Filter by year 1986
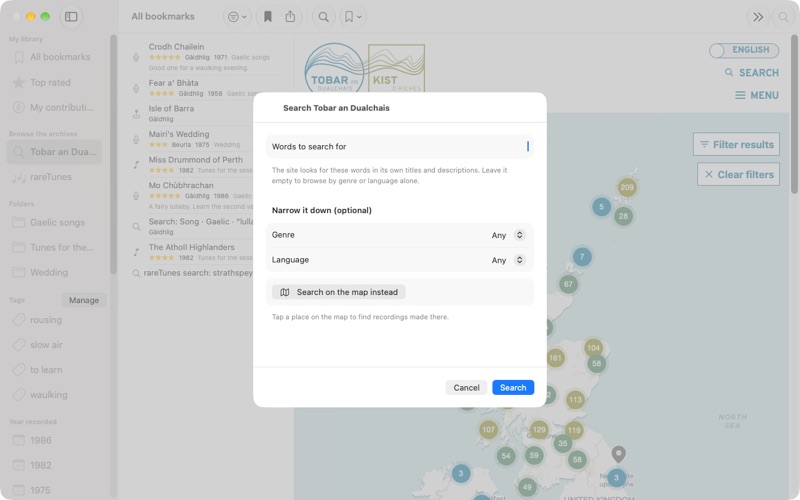 coord(55,440)
